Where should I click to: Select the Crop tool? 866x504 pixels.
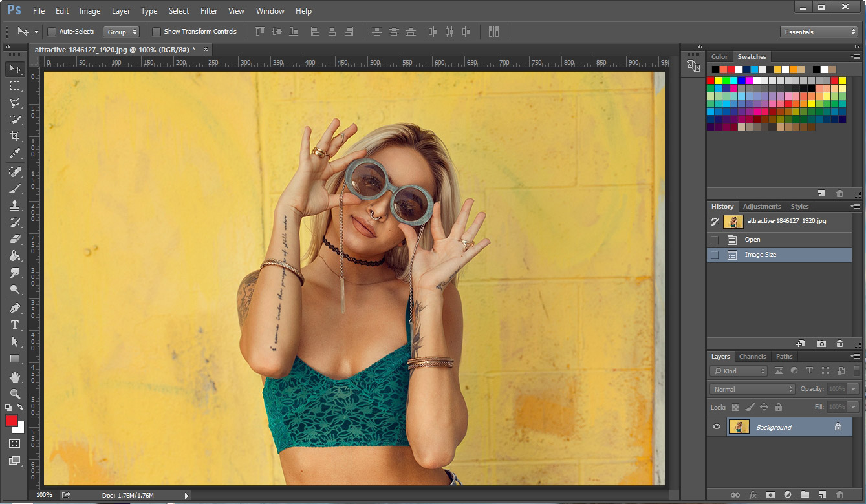tap(15, 136)
